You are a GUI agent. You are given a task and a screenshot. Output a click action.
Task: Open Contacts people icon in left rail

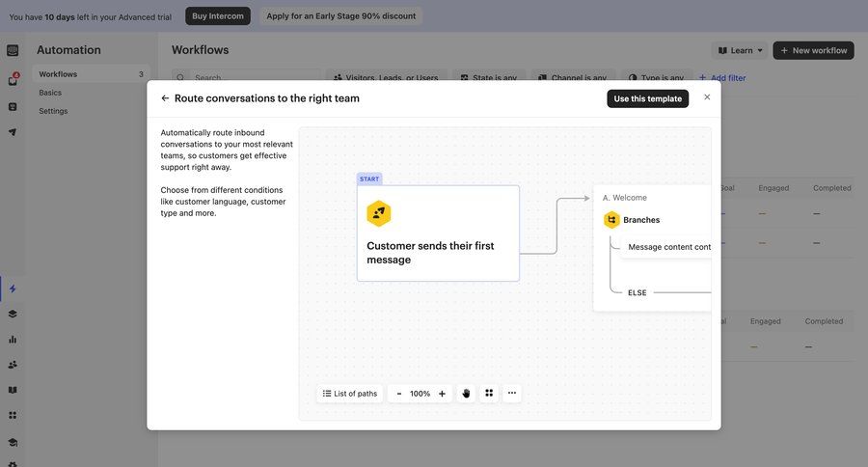(x=13, y=365)
